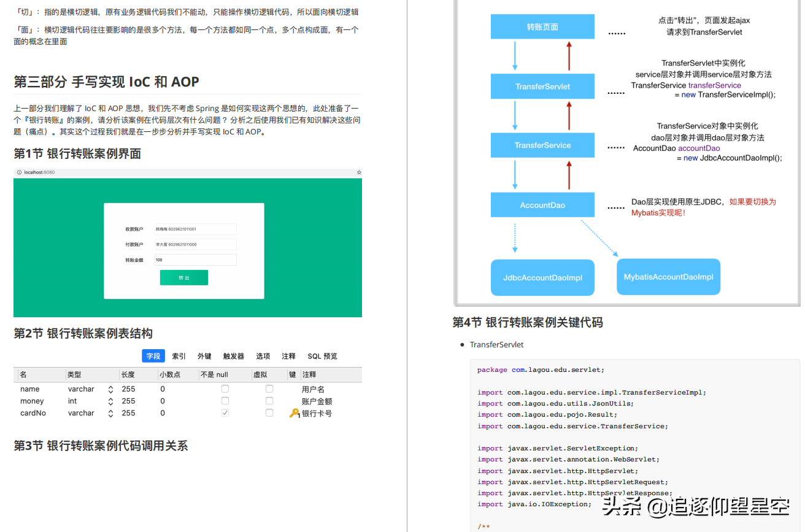Enable the 虚拟 checkbox for cardNo
Image resolution: width=805 pixels, height=532 pixels.
tap(269, 413)
